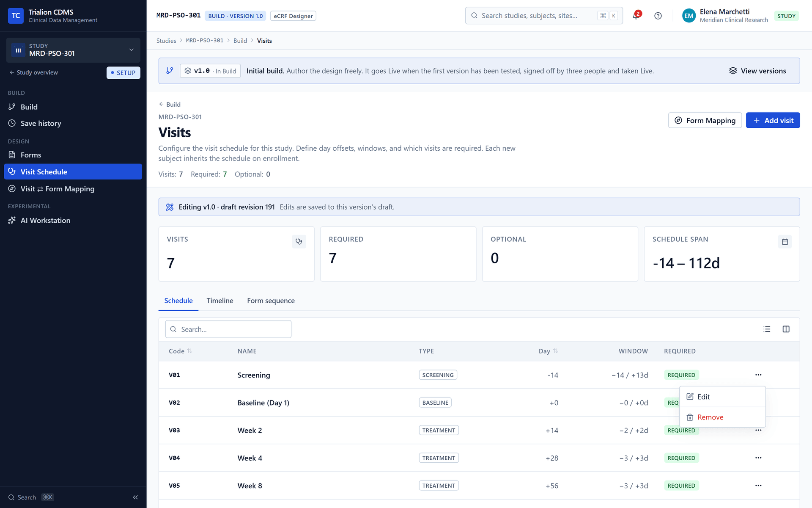812x508 pixels.
Task: Sort the table by Day
Action: (x=549, y=351)
